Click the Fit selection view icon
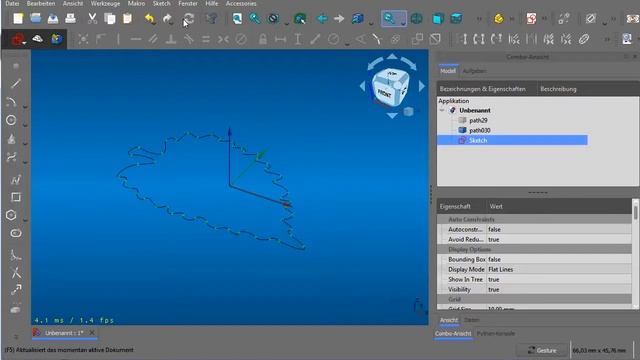 (255, 18)
